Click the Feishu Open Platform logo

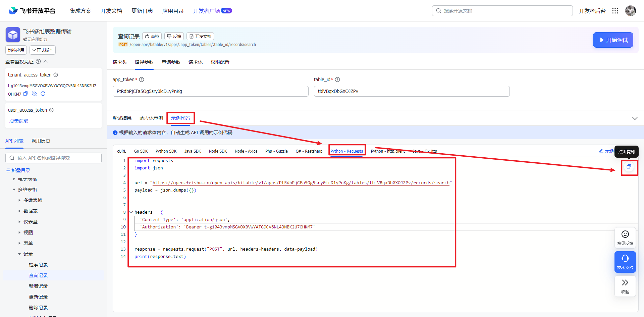tap(32, 11)
